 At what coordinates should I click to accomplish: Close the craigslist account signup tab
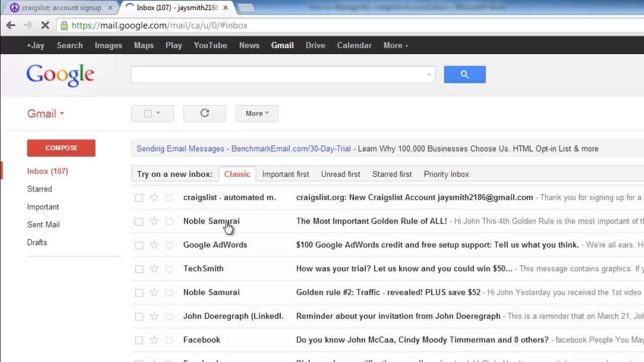pyautogui.click(x=110, y=8)
